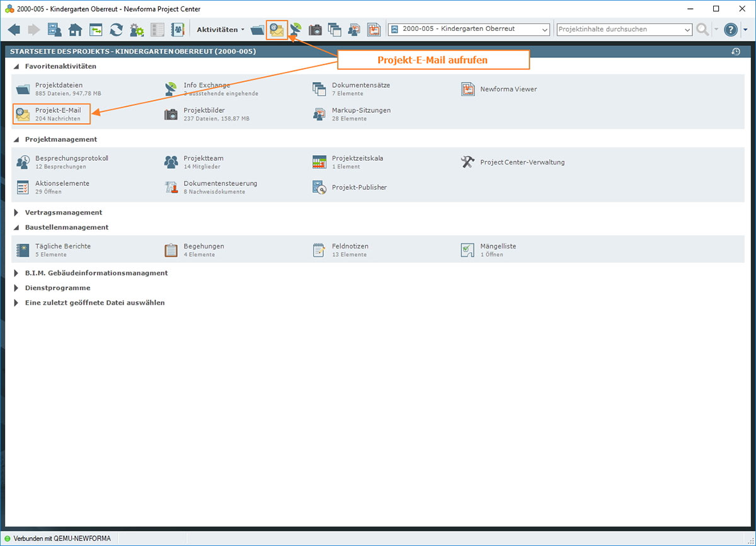Open search options arrow beside magnifier
756x546 pixels.
[716, 30]
